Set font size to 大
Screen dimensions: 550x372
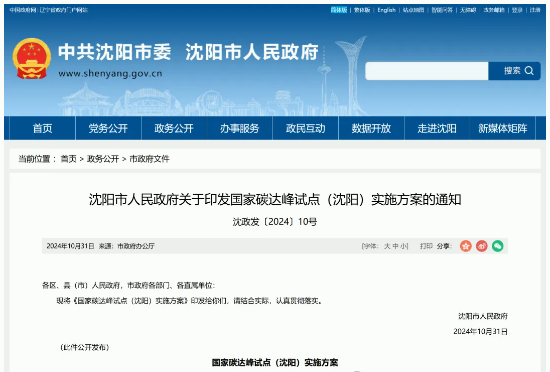tap(387, 246)
